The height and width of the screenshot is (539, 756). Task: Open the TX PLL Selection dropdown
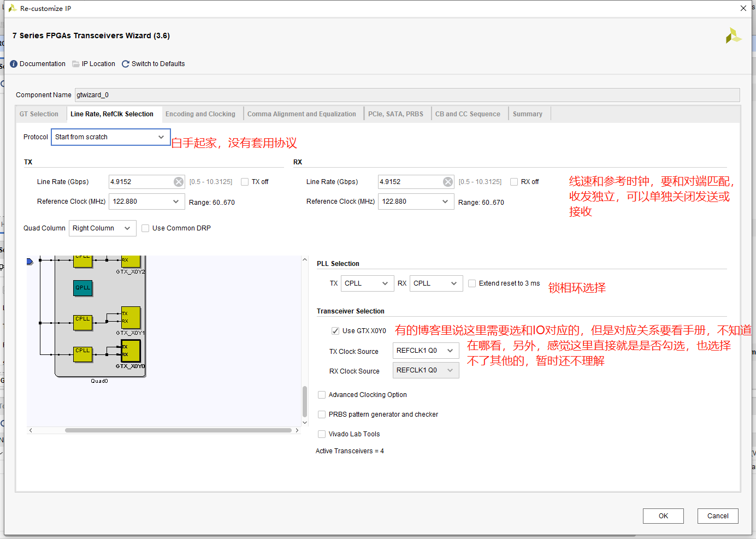point(368,283)
